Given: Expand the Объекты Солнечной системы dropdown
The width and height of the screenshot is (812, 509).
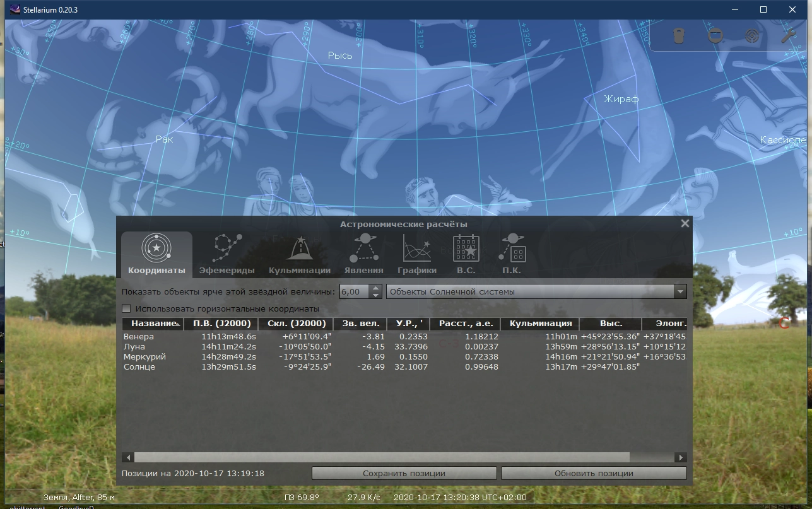Looking at the screenshot, I should tap(536, 291).
